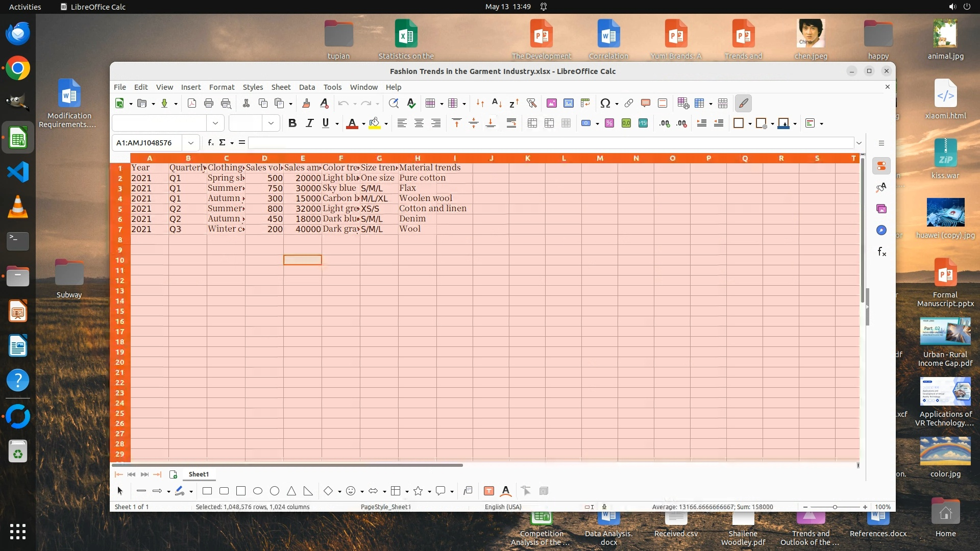This screenshot has height=551, width=980.
Task: Toggle Italic text style
Action: pyautogui.click(x=309, y=123)
